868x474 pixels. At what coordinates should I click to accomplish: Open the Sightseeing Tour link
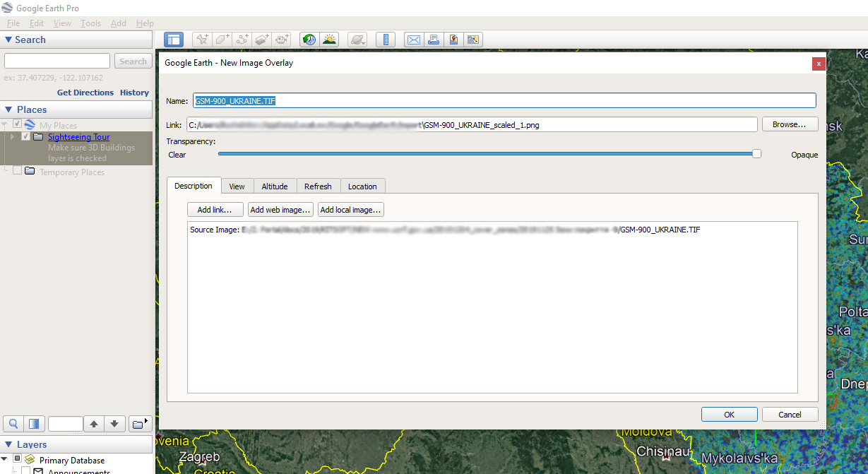click(78, 137)
